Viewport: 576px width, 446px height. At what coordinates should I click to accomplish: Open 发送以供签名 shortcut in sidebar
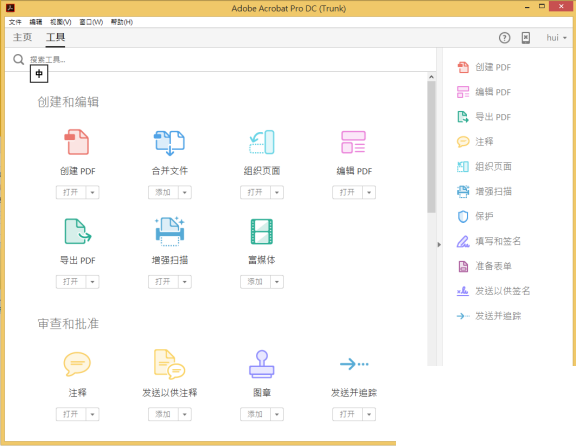(493, 291)
